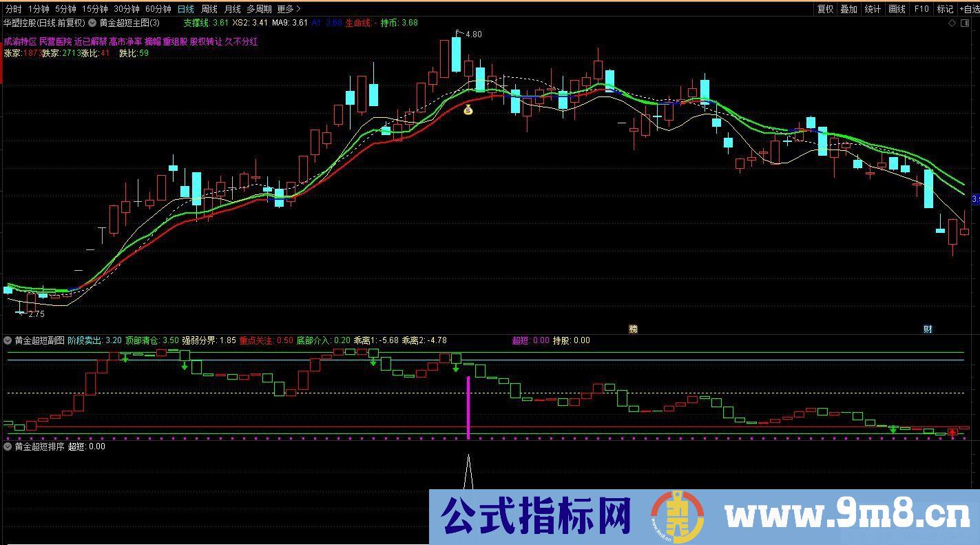Image resolution: width=980 pixels, height=545 pixels.
Task: Expand the 黄金超短副图 indicator dropdown arrow
Action: pyautogui.click(x=8, y=340)
